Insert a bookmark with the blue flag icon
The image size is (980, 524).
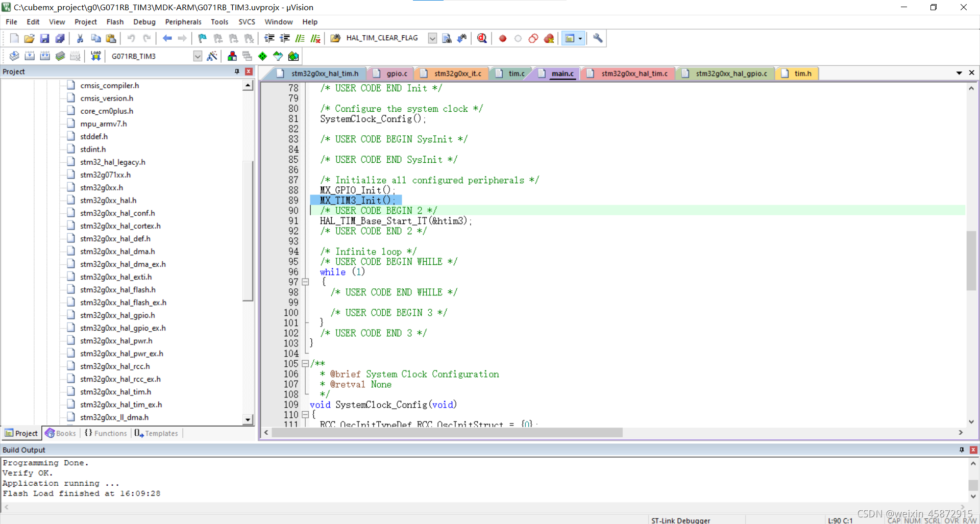(x=203, y=38)
